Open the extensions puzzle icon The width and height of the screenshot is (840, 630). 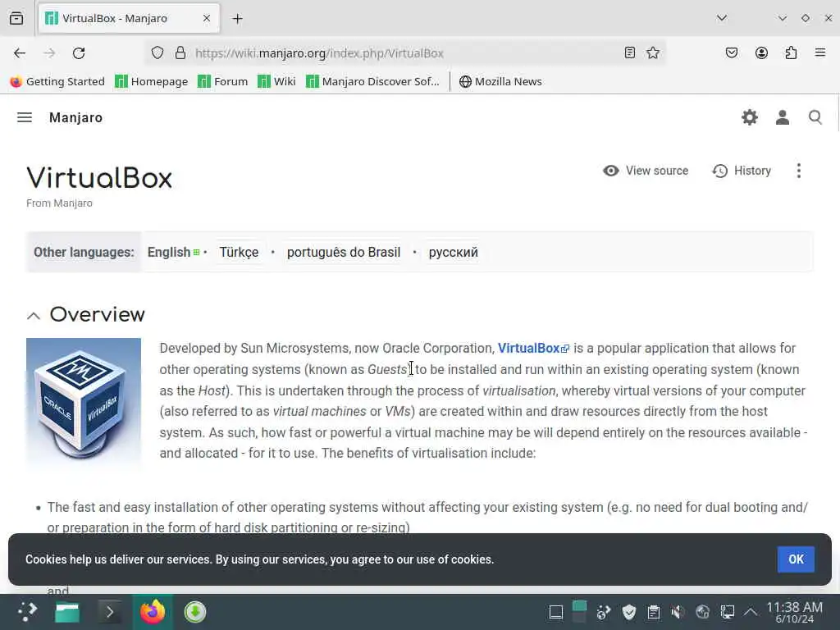[x=791, y=52]
